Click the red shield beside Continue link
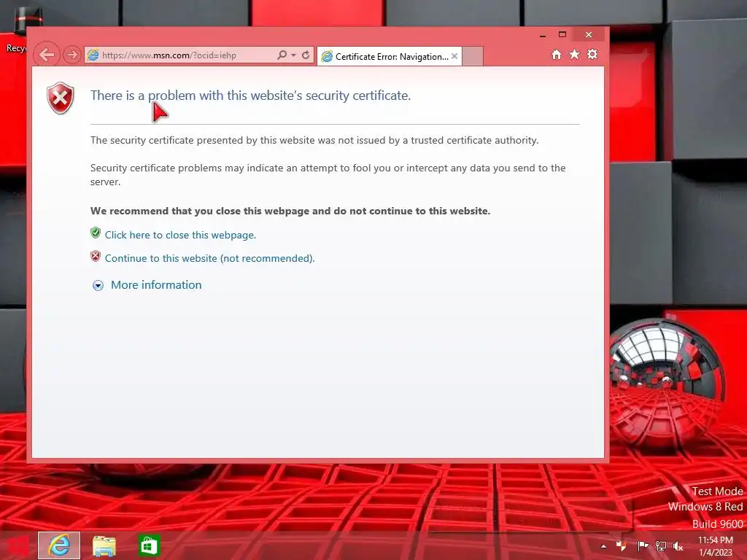 click(x=96, y=256)
